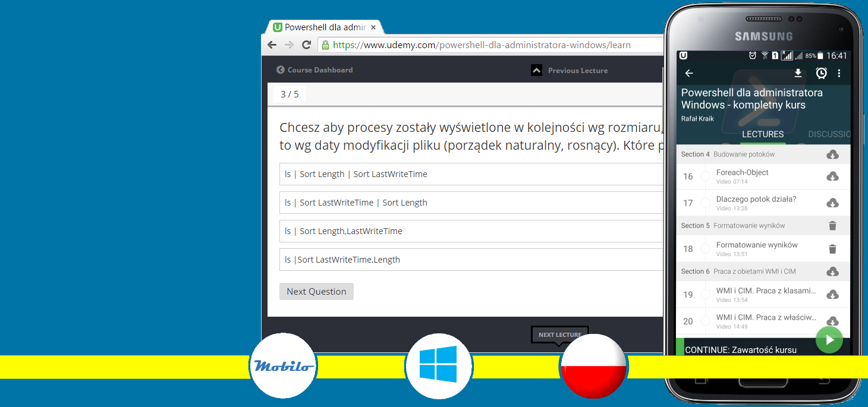This screenshot has height=407, width=868.
Task: Click the Previous Lecture up-arrow icon
Action: tap(536, 70)
